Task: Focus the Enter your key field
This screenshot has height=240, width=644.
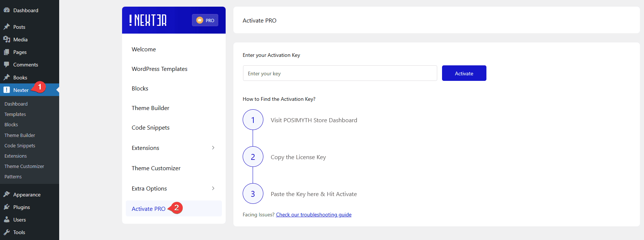Action: tap(340, 73)
